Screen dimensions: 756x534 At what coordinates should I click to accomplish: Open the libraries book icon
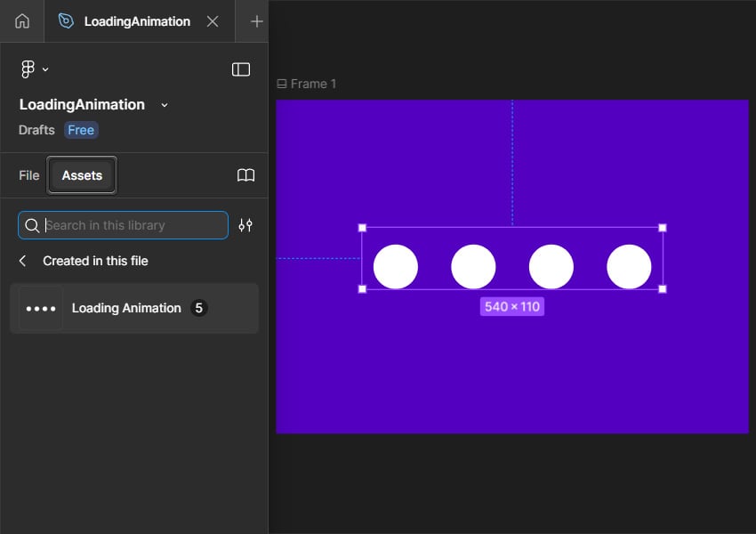[246, 175]
